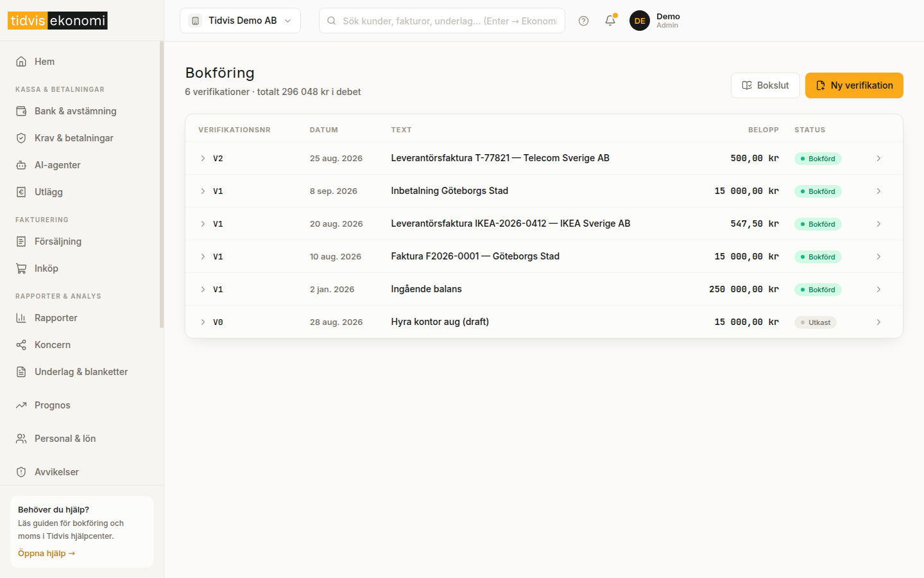
Task: Click the Inköp shopping cart icon
Action: (x=21, y=268)
